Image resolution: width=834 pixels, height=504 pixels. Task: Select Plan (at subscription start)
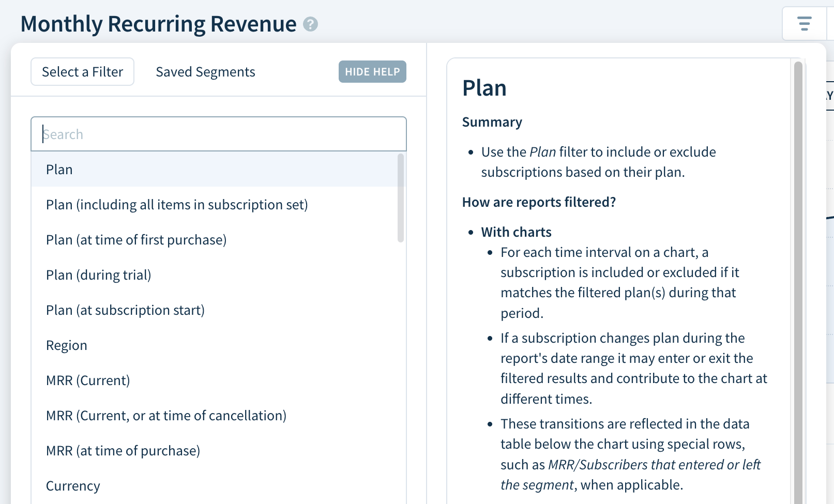[125, 310]
